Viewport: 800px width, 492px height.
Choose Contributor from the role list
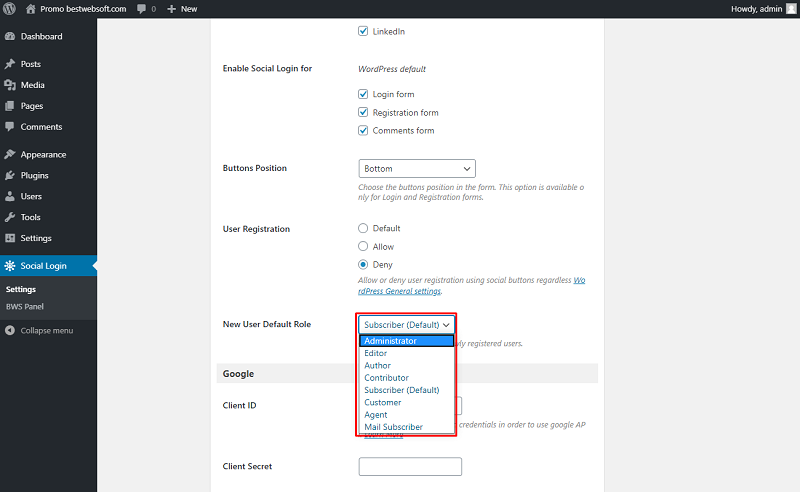tap(406, 378)
